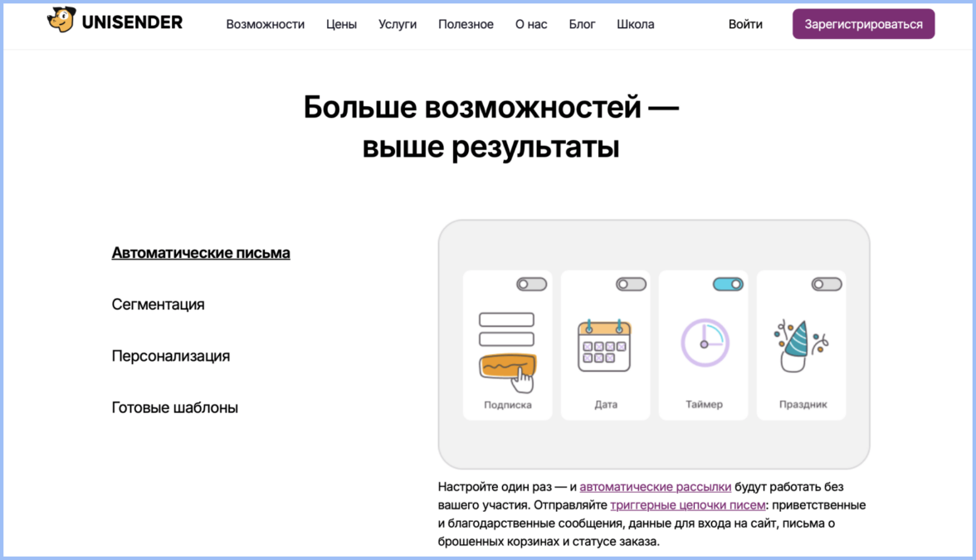Viewport: 976px width, 560px height.
Task: Click the Праздник card label
Action: (803, 405)
